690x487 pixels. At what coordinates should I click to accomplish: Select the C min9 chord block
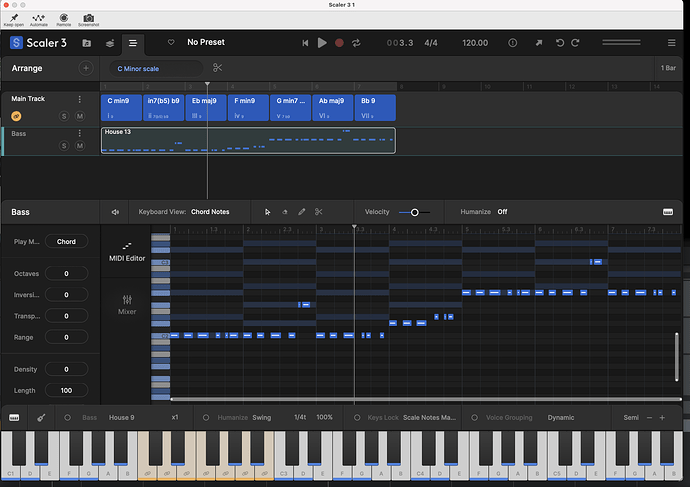point(122,107)
